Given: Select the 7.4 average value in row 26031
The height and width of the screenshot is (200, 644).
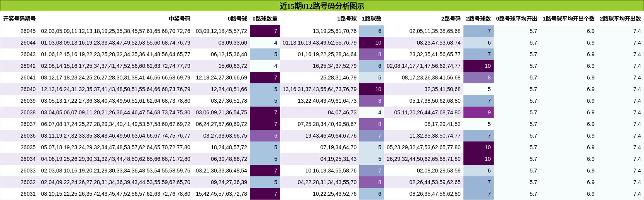Looking at the screenshot, I should [637, 194].
